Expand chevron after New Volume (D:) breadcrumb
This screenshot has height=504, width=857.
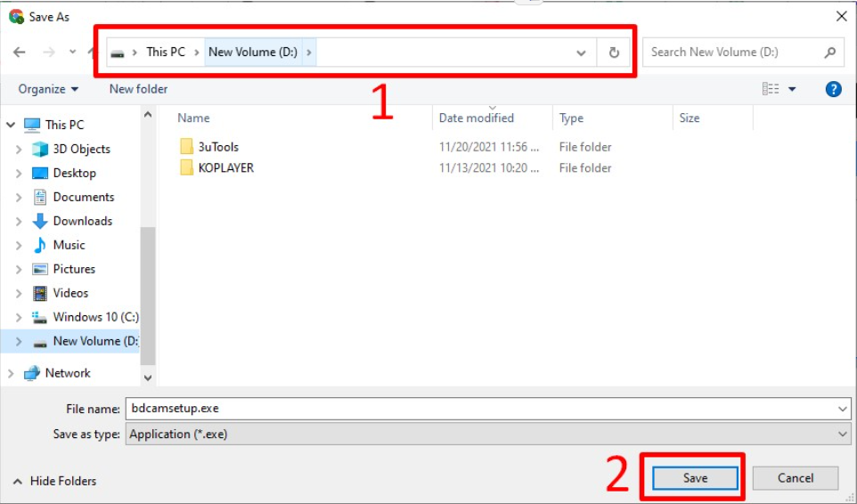309,52
